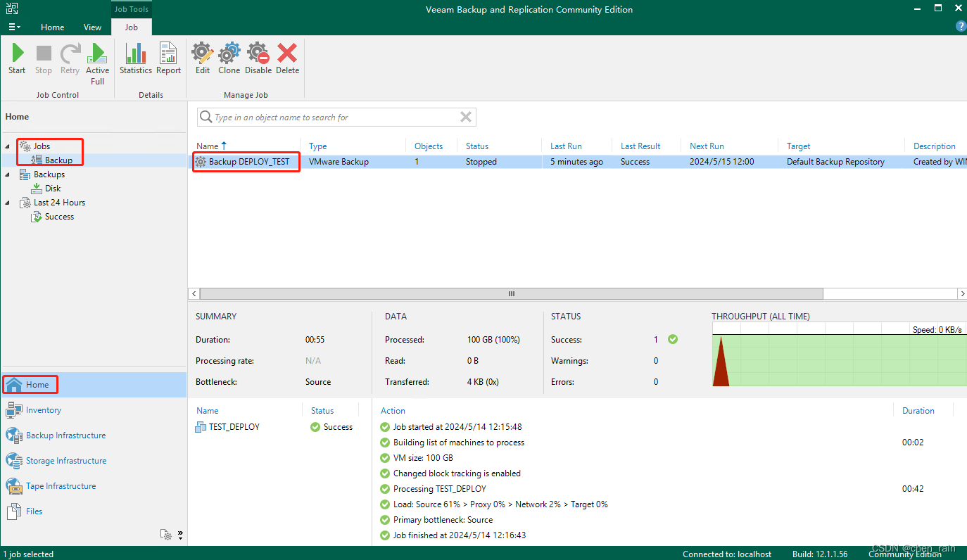
Task: Click the Sort by Description column header
Action: (x=935, y=146)
